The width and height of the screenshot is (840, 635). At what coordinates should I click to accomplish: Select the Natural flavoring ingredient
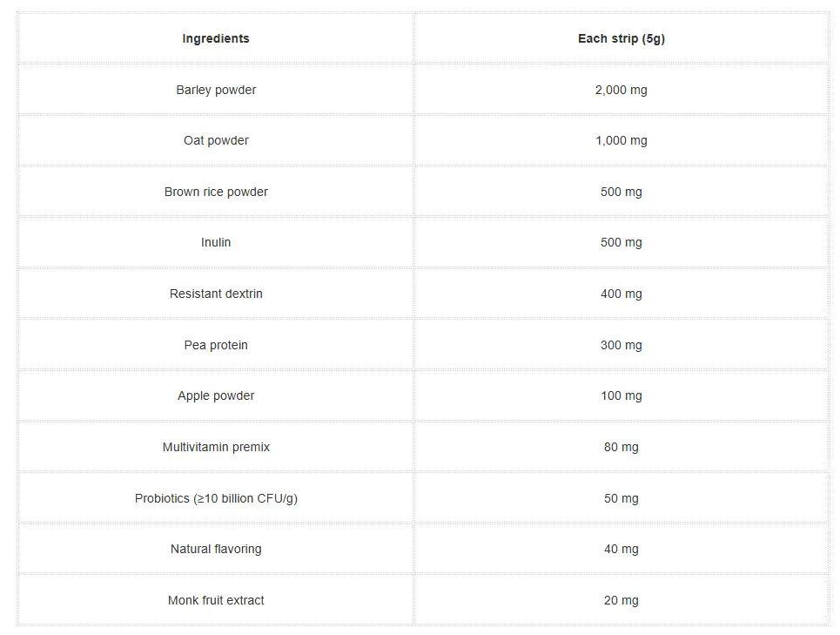pos(216,549)
